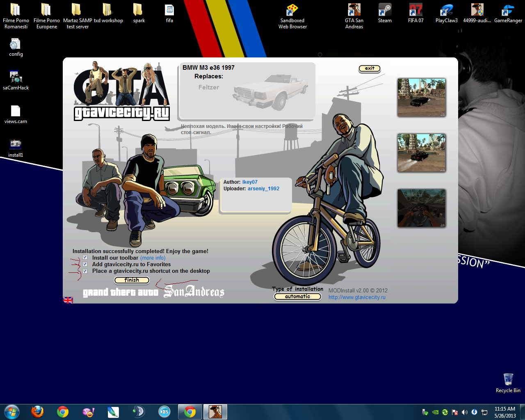Open Yahoo Messenger from the taskbar
Screen dimensions: 525x420
point(88,412)
